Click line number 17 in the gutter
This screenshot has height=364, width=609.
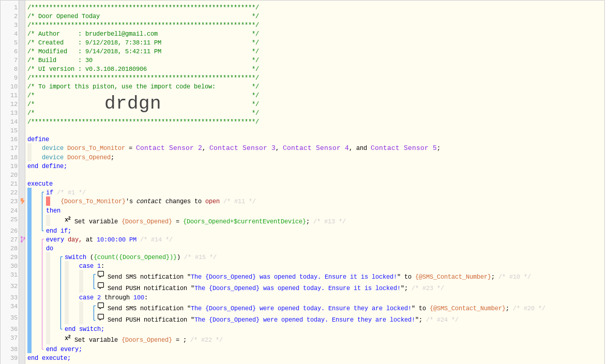[x=14, y=148]
